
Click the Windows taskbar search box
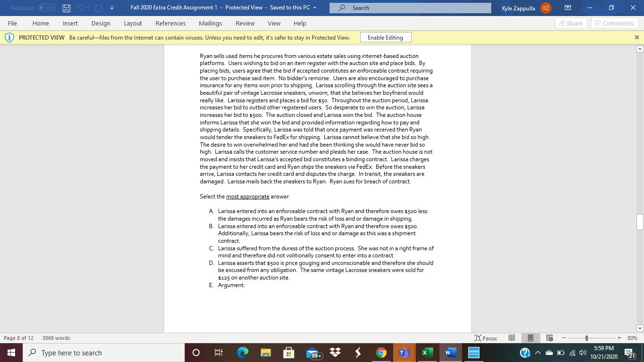tap(104, 353)
